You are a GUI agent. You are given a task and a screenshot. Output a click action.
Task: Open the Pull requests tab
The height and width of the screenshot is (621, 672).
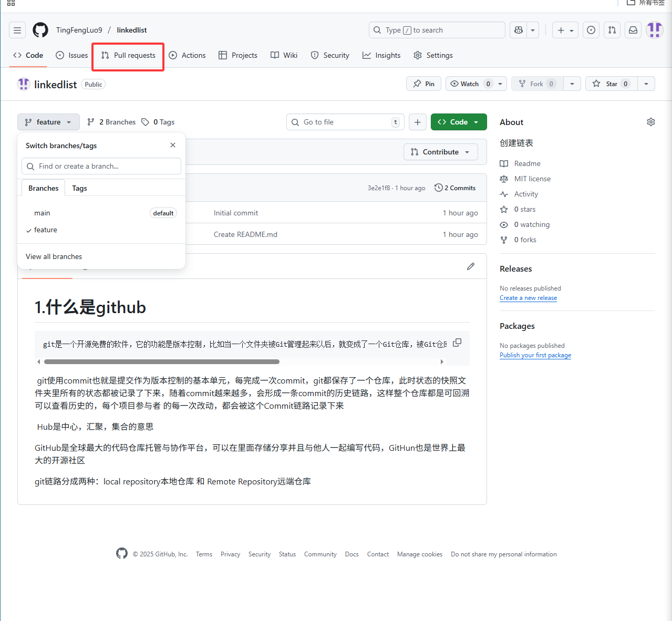coord(128,56)
